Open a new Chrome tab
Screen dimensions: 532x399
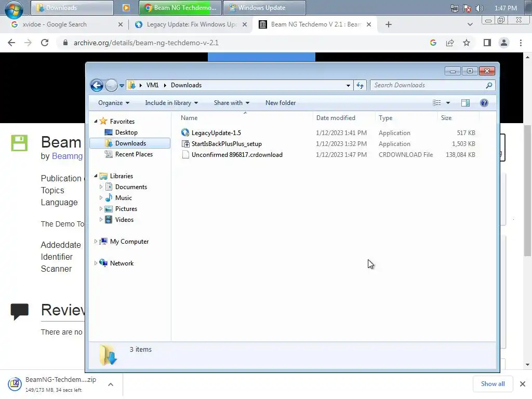tap(389, 24)
